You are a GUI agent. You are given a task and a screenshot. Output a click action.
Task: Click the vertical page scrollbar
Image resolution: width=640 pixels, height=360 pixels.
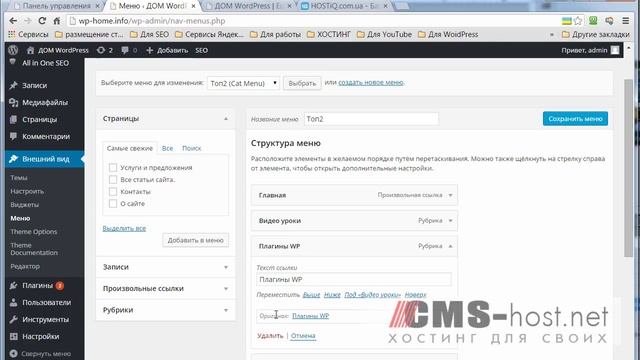[x=628, y=167]
